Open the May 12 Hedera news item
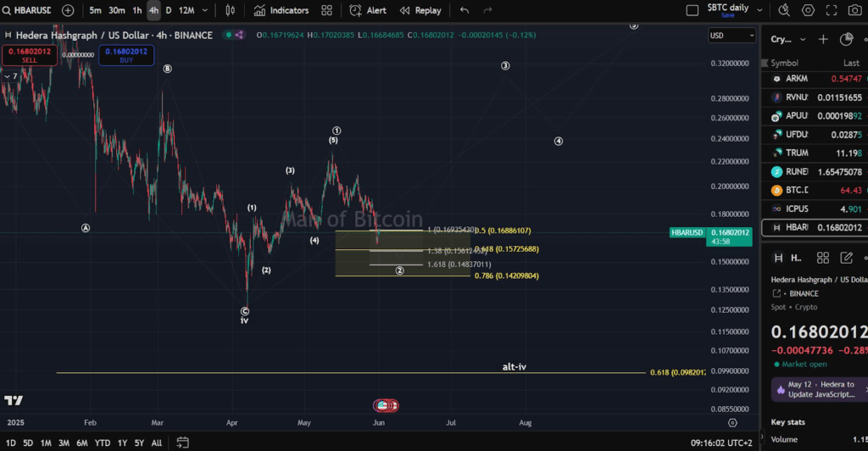 coord(820,389)
